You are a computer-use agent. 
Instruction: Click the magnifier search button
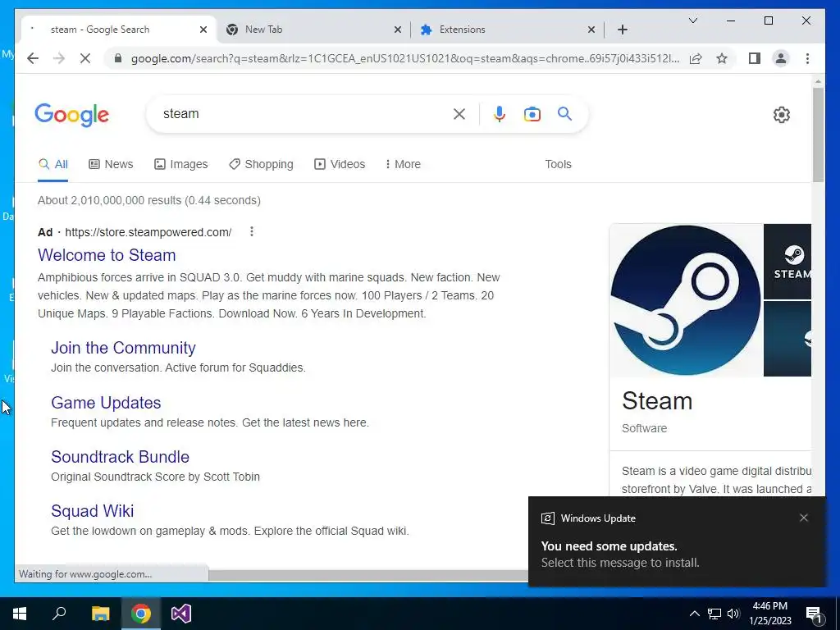click(564, 113)
